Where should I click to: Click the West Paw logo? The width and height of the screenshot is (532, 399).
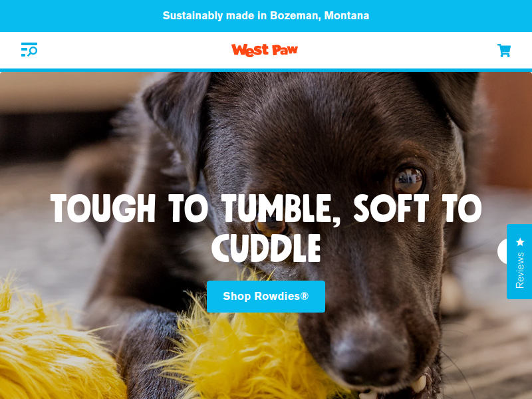[x=265, y=50]
